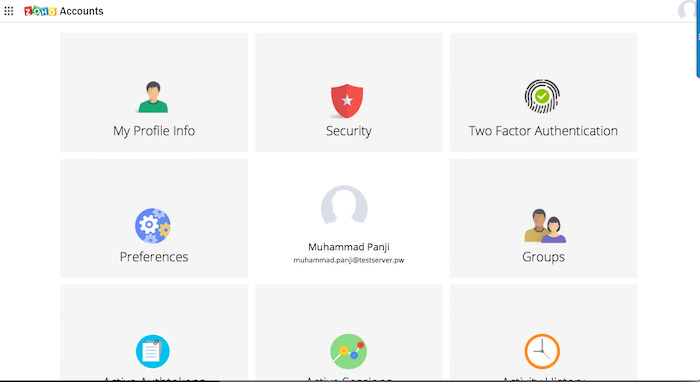Image resolution: width=700 pixels, height=382 pixels.
Task: Open the Activity History clock icon
Action: pyautogui.click(x=542, y=351)
